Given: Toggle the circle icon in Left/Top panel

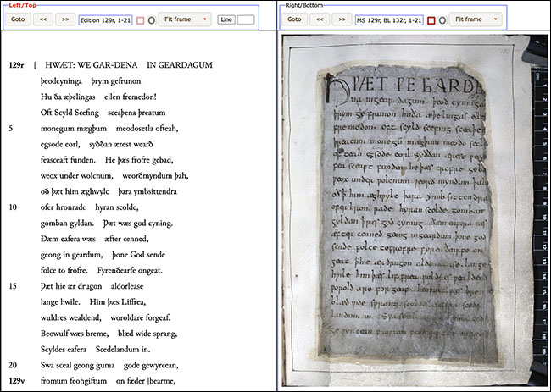Looking at the screenshot, I should [152, 20].
